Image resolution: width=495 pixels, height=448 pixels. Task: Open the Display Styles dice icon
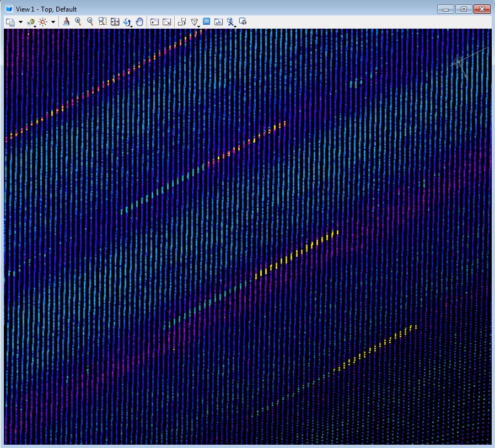point(31,22)
